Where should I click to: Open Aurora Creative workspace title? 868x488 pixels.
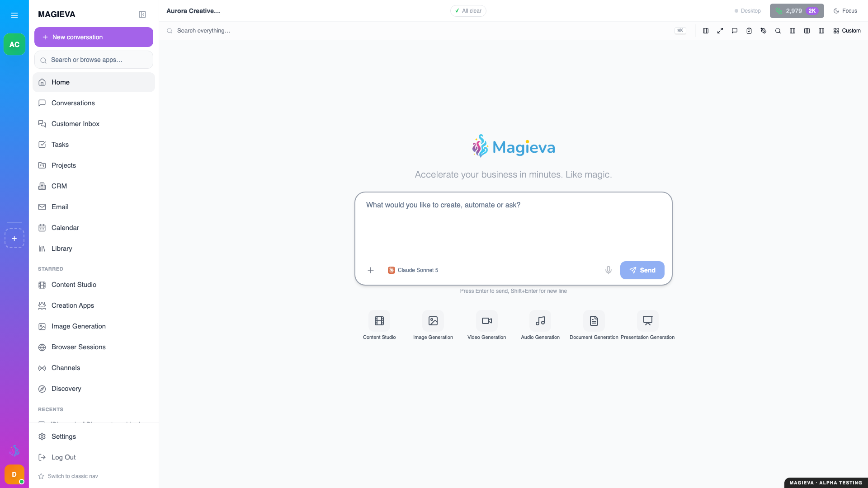point(193,11)
